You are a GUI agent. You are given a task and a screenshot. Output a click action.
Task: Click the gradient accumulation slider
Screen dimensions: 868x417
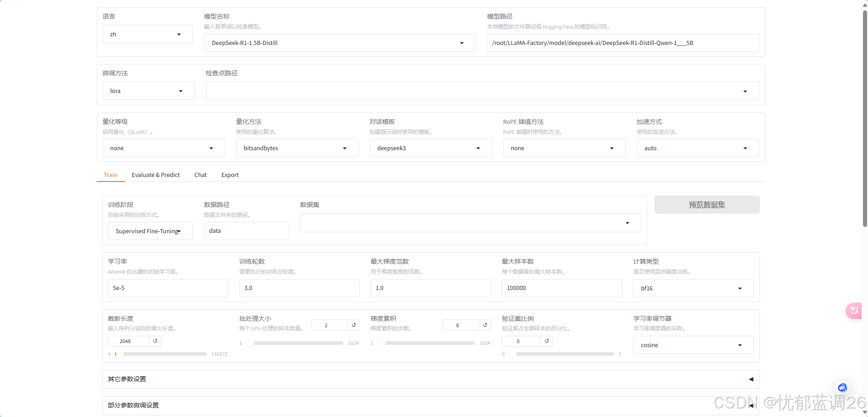[426, 343]
